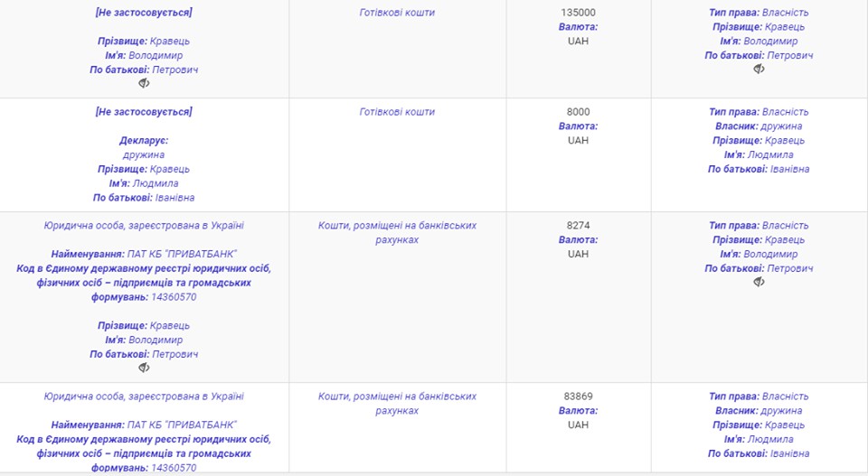Click the hidden-info eye icon in the 8274 row's rights cell
This screenshot has height=476, width=868.
click(759, 282)
